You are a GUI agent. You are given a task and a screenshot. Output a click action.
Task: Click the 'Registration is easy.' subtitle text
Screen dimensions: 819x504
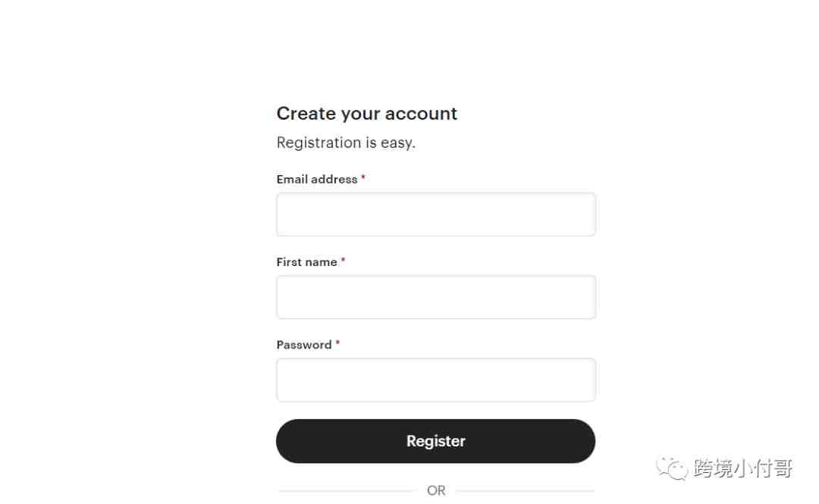[346, 142]
